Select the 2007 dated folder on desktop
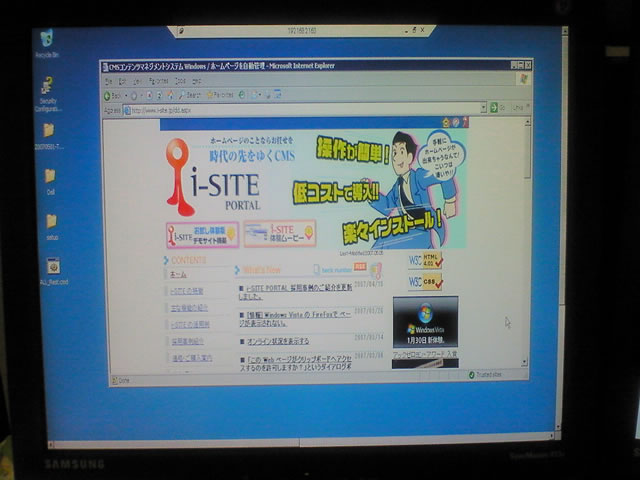Screen dimensions: 640x480 (49, 137)
